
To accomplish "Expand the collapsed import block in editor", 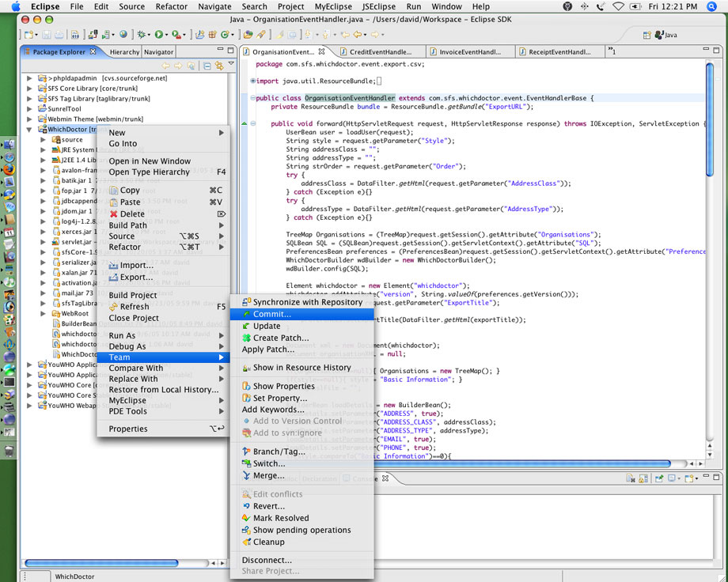I will 253,81.
